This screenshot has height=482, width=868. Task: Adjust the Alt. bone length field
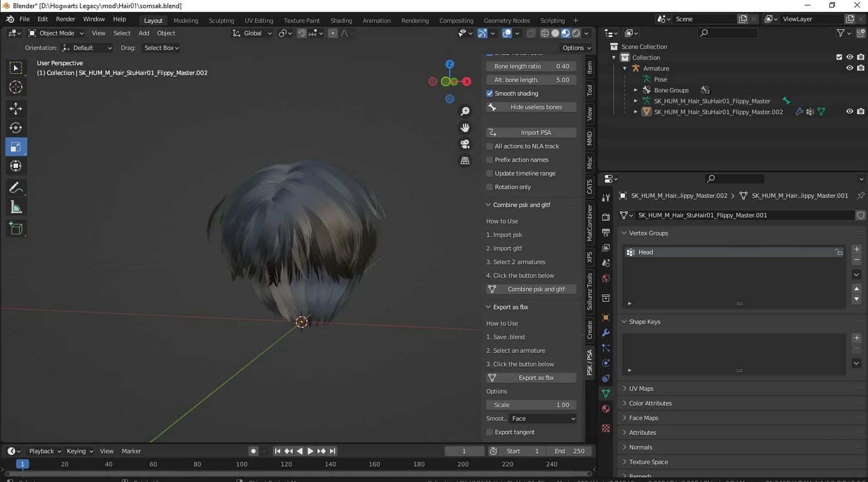click(x=531, y=80)
